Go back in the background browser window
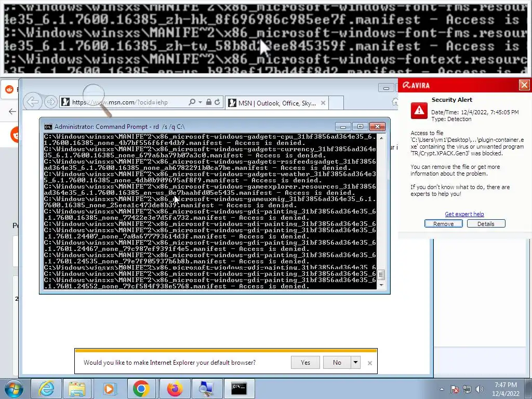Image resolution: width=532 pixels, height=399 pixels. (x=12, y=111)
